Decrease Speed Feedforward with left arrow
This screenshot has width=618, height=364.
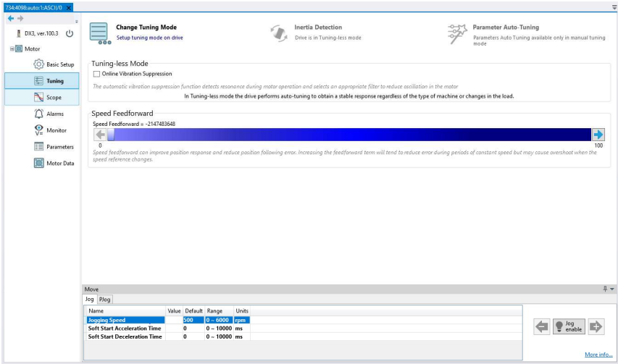point(100,135)
